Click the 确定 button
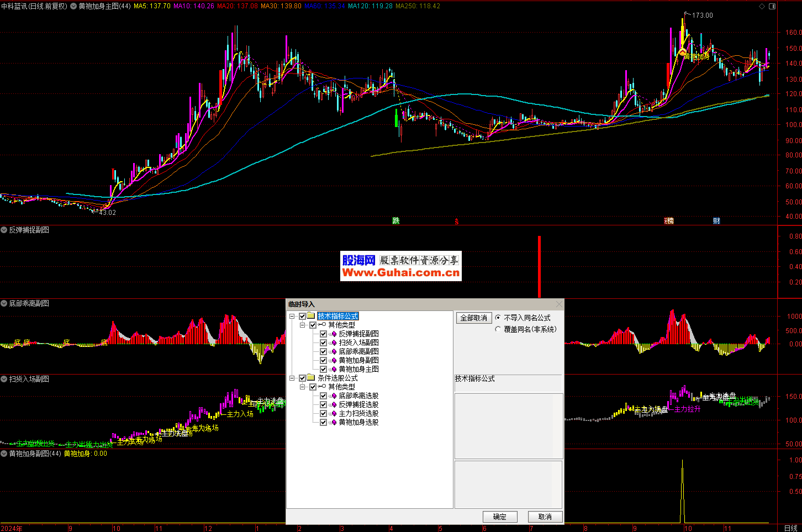 [500, 517]
